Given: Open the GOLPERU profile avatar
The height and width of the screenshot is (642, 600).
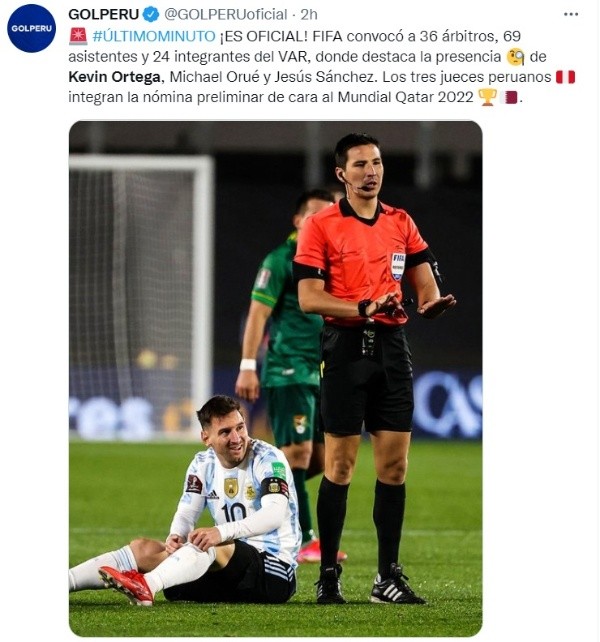Looking at the screenshot, I should click(32, 28).
